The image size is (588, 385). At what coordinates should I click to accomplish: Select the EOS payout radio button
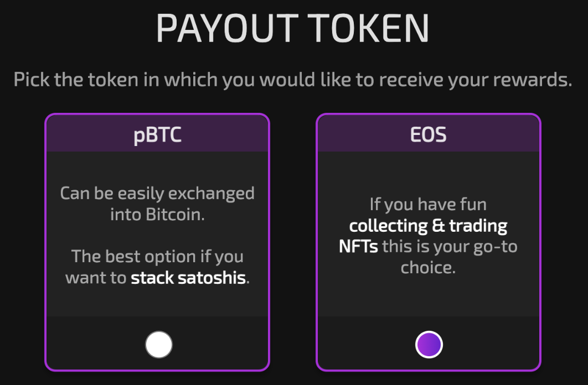tap(429, 345)
